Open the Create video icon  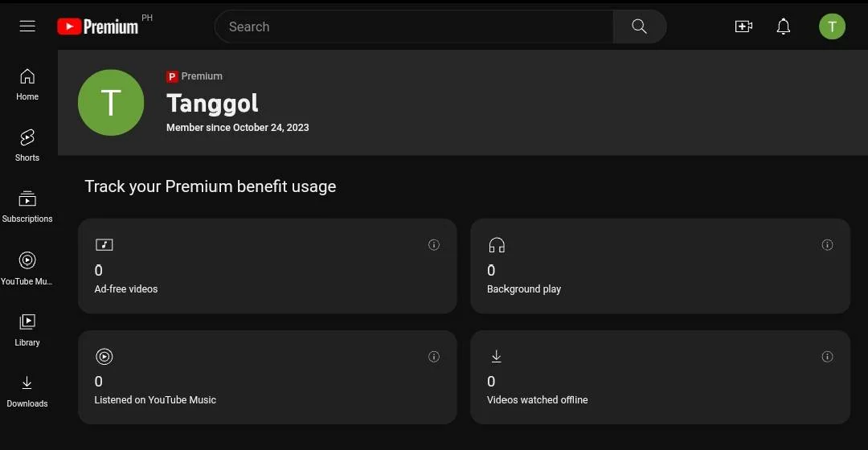coord(743,26)
